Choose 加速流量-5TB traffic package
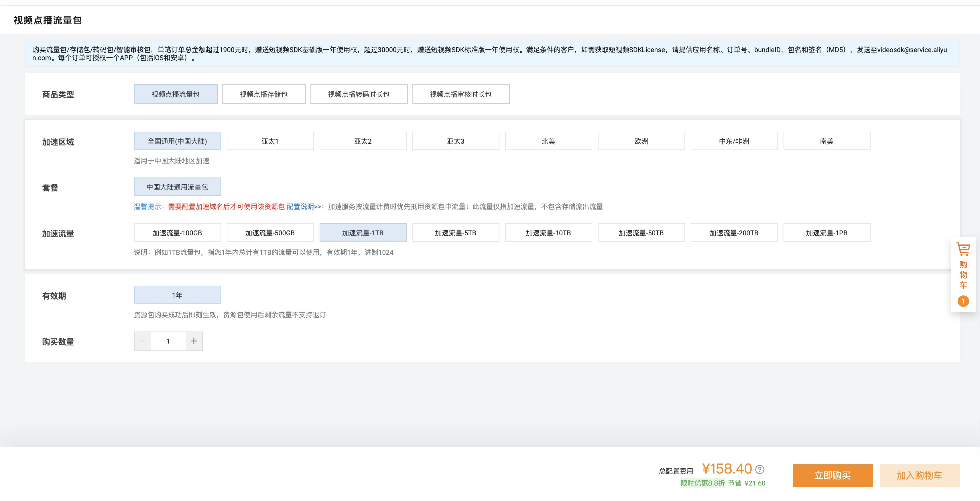This screenshot has width=980, height=501. point(455,232)
